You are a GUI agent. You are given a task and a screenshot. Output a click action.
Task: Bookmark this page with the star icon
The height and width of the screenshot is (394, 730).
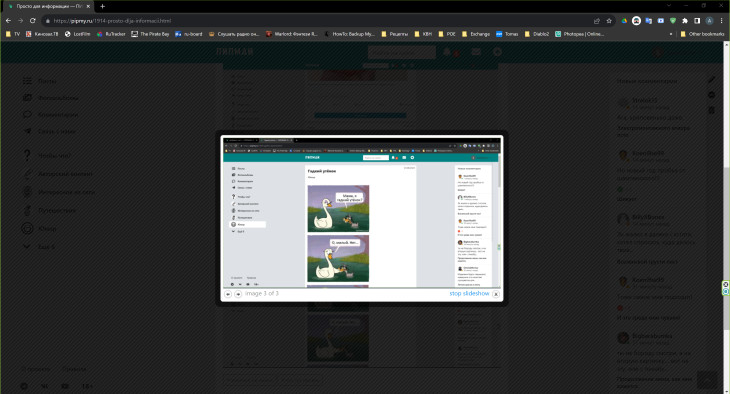coord(609,21)
